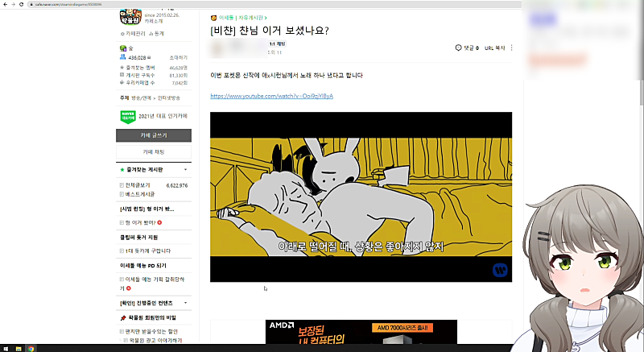
Task: Click the board icon beside 베스트게시글
Action: pos(122,194)
